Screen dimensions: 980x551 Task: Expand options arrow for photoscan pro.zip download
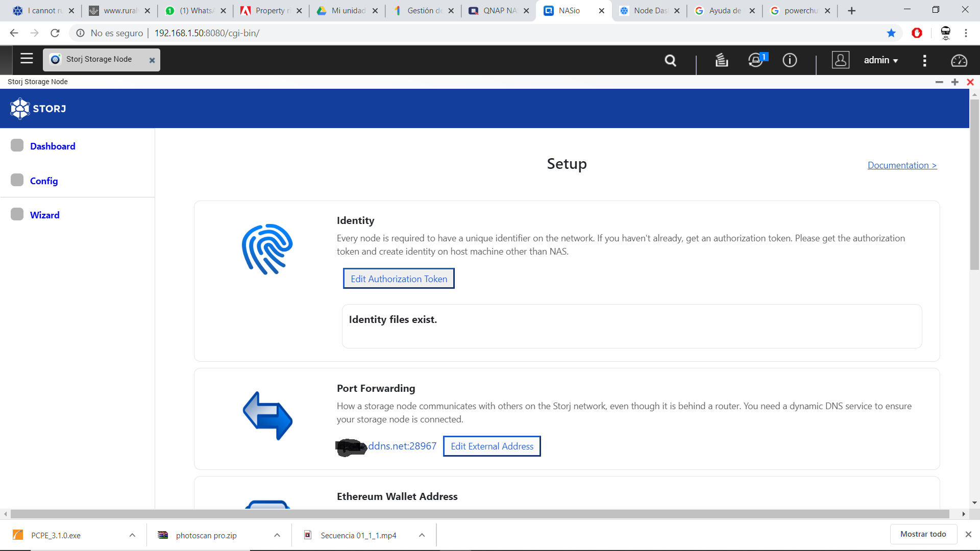click(277, 535)
